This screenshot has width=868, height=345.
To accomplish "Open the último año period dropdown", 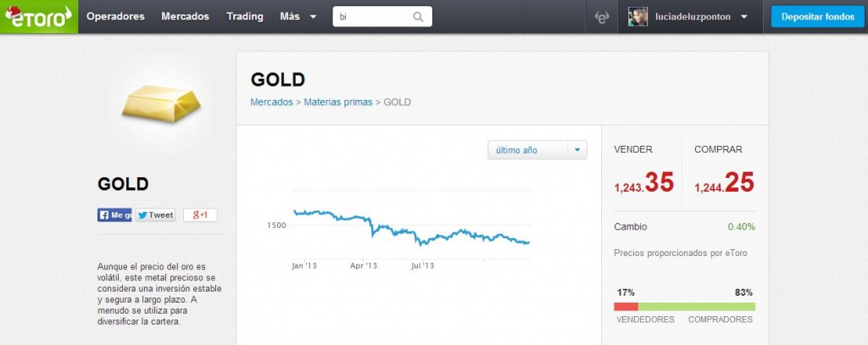I will tap(537, 150).
